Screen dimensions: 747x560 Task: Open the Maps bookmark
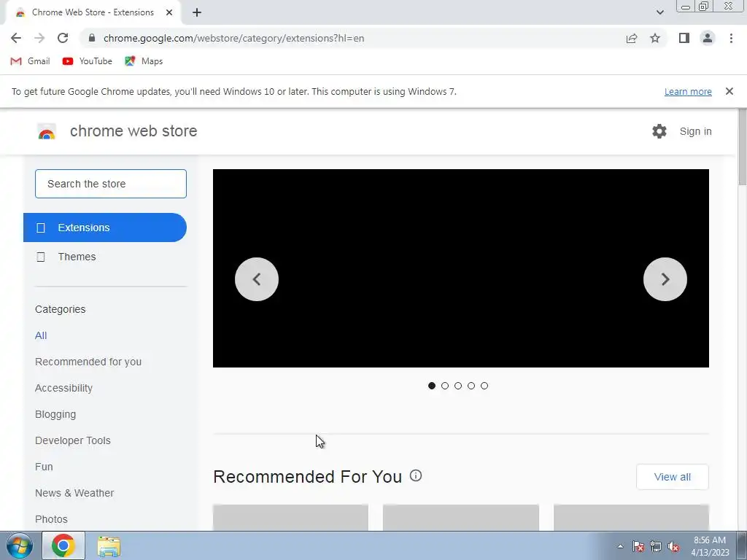tap(144, 61)
